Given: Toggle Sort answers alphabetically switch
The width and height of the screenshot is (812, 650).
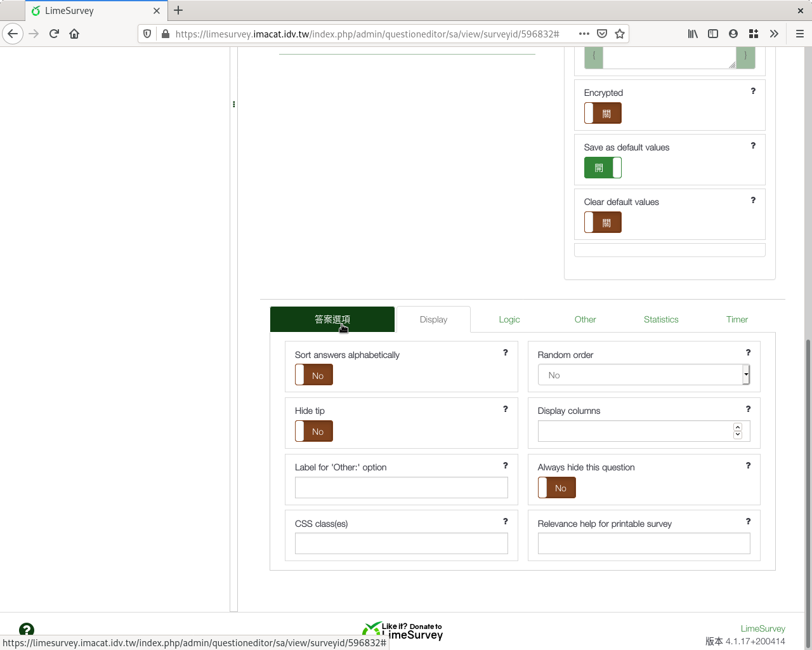Looking at the screenshot, I should coord(314,375).
